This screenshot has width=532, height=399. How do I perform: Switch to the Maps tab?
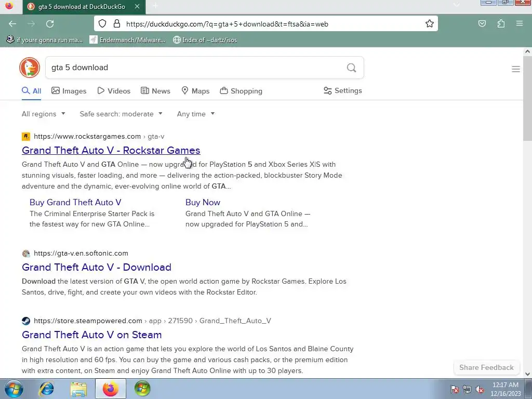pyautogui.click(x=195, y=91)
